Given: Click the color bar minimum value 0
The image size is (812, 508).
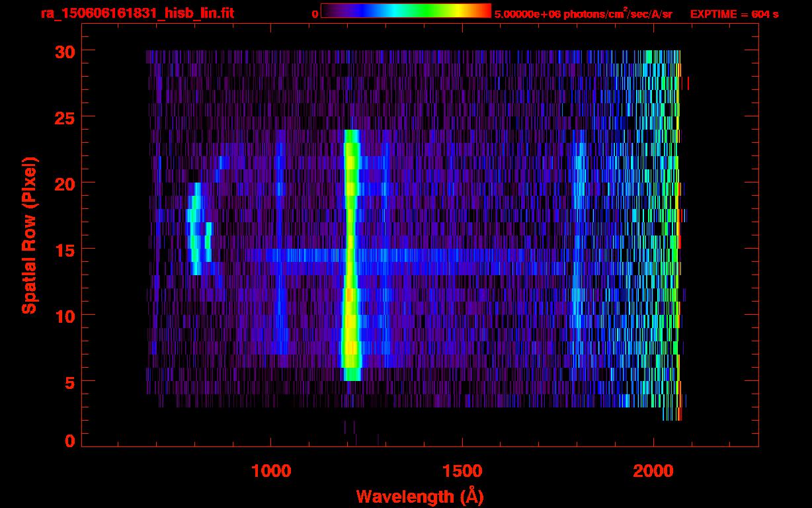Looking at the screenshot, I should (x=315, y=14).
